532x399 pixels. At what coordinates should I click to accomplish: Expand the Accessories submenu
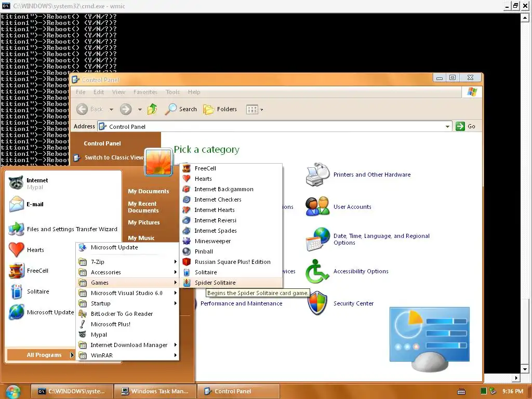(128, 272)
